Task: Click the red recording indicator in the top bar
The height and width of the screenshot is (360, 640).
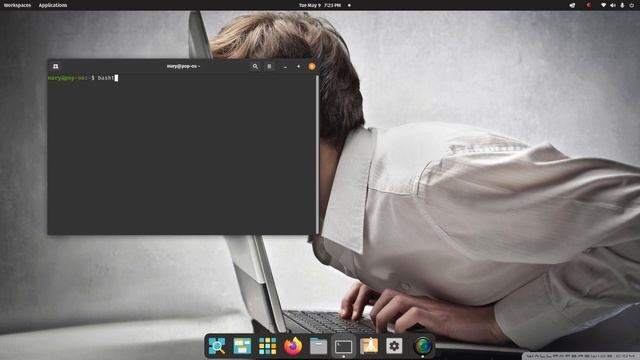Action: point(589,5)
